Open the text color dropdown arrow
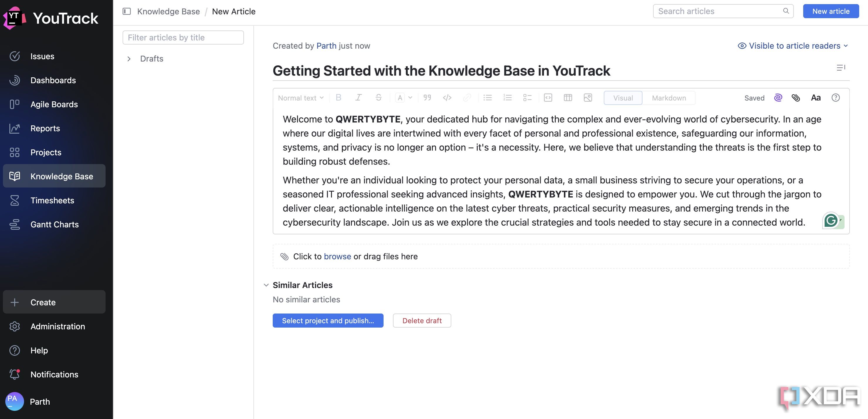Screen dimensions: 868x419 [x=410, y=98]
